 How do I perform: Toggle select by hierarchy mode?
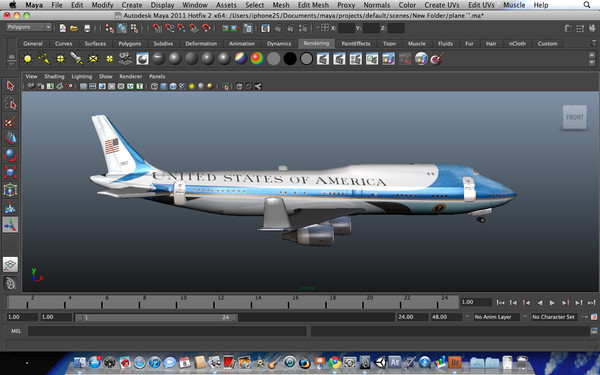point(109,28)
